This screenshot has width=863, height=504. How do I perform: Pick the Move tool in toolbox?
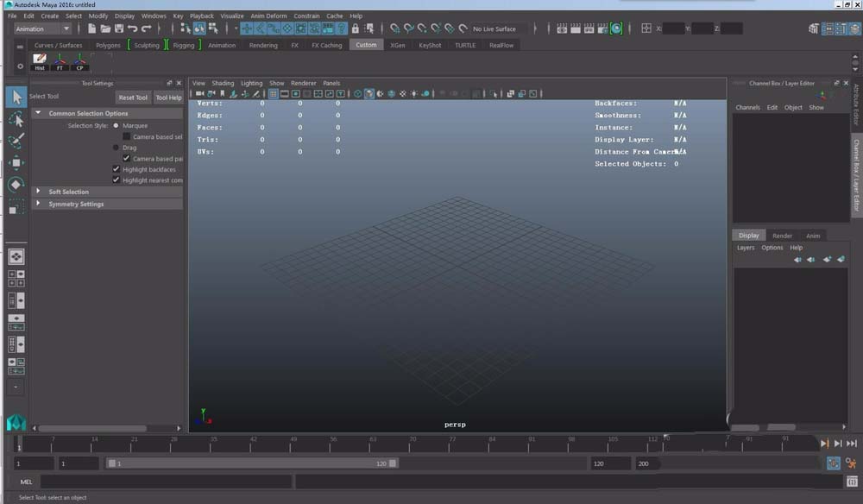pos(16,162)
